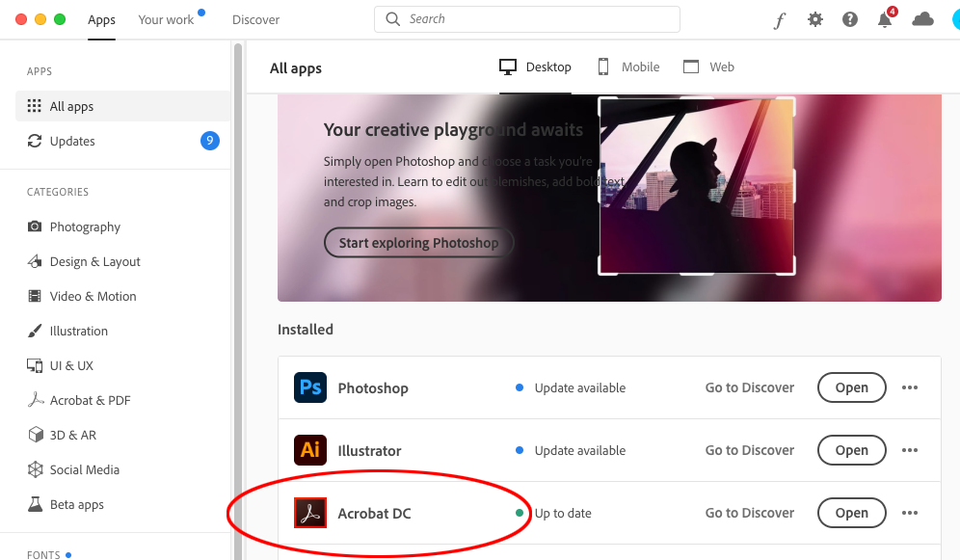Open the Apps top navigation tab
The width and height of the screenshot is (960, 560).
point(101,19)
